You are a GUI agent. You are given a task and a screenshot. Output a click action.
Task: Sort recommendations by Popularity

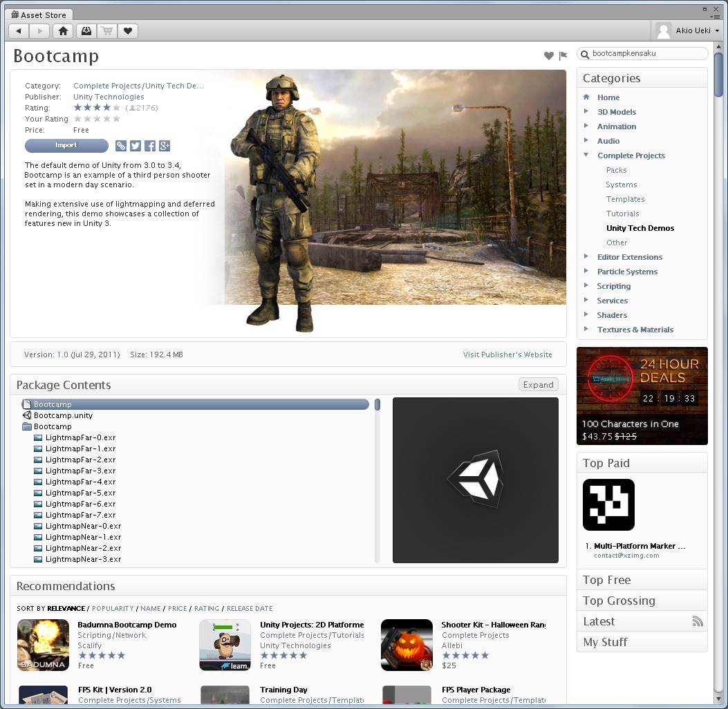pos(113,608)
